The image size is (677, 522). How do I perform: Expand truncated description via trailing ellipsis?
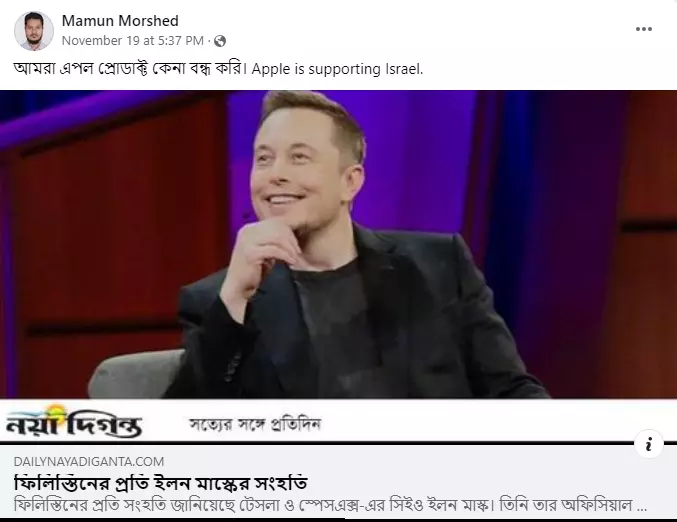(x=642, y=506)
